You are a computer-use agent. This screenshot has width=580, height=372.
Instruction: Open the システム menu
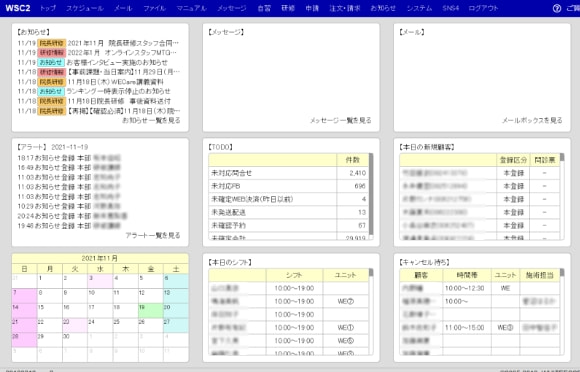coord(419,8)
